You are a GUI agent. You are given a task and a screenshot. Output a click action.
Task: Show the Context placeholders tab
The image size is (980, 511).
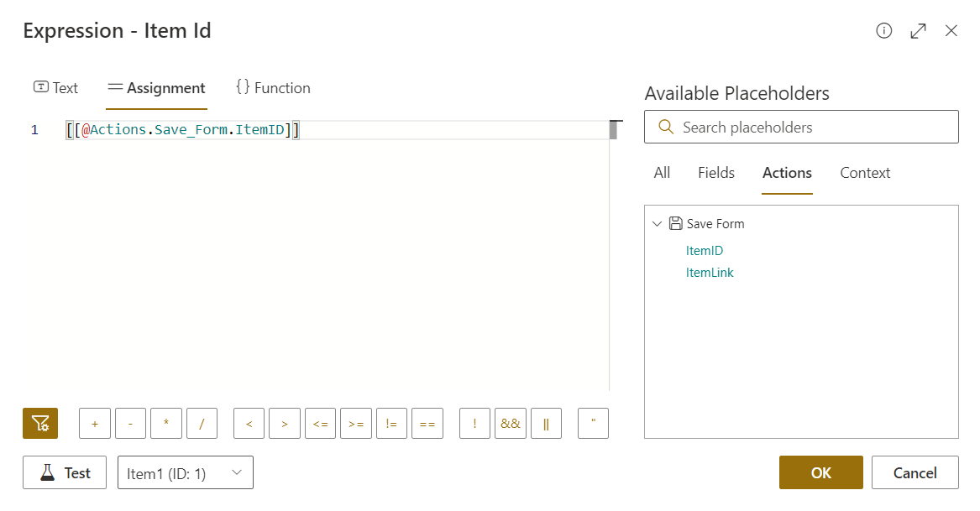point(865,173)
